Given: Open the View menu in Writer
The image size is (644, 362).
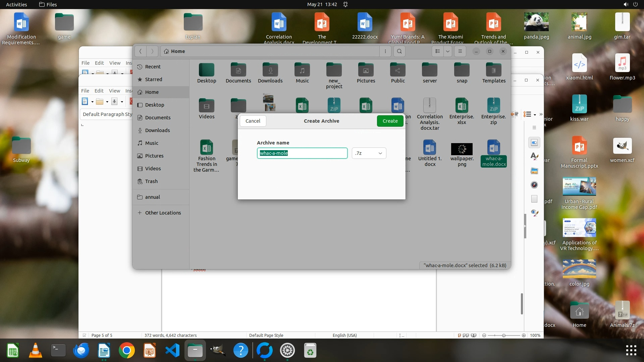Looking at the screenshot, I should (x=114, y=90).
